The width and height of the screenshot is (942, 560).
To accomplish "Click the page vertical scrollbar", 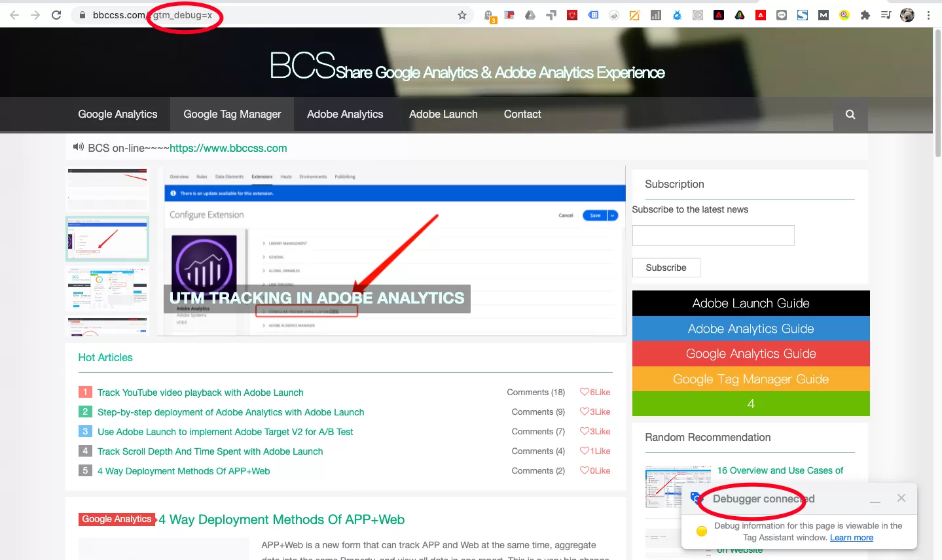I will click(x=937, y=92).
